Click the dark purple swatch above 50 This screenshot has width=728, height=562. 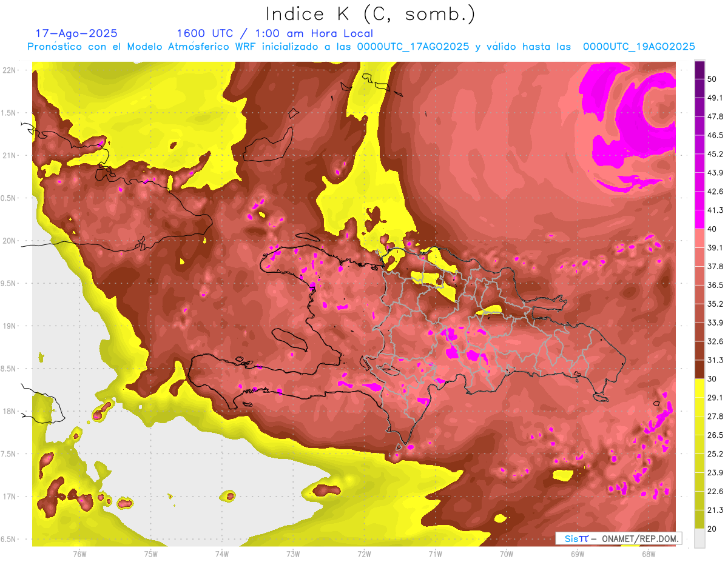pos(699,70)
